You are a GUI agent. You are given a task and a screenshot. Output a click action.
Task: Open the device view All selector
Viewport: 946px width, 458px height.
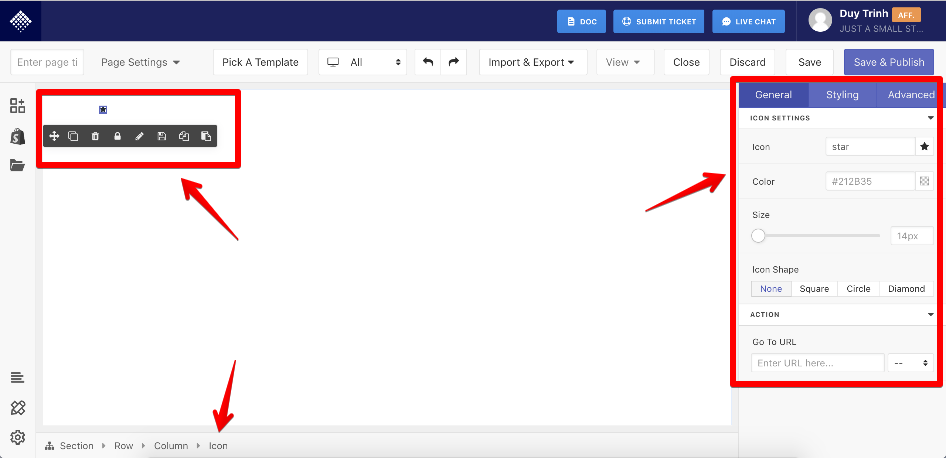363,62
